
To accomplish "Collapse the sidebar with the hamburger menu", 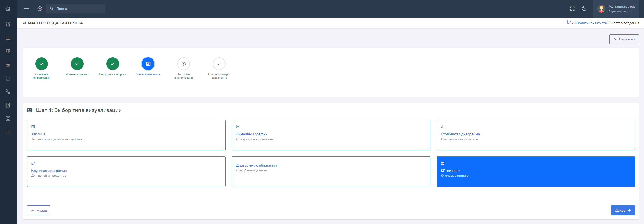I will pyautogui.click(x=26, y=9).
